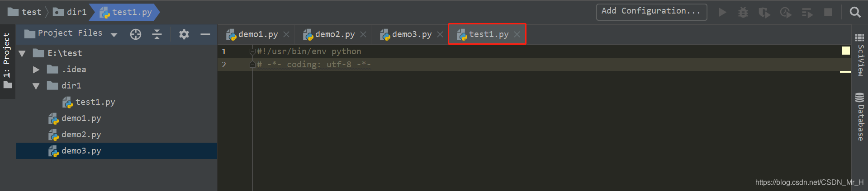
Task: Click locate target crosshair icon
Action: tap(136, 34)
